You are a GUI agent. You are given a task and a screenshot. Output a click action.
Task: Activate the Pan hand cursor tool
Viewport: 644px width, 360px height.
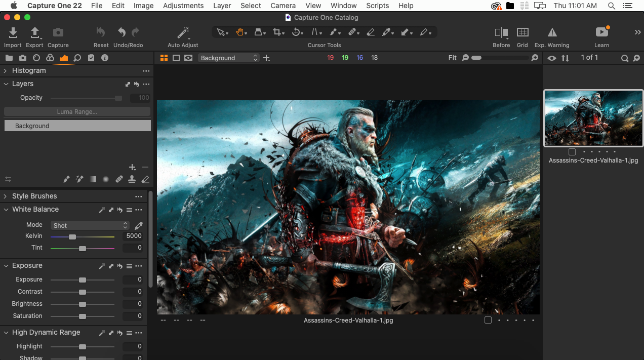click(x=239, y=32)
